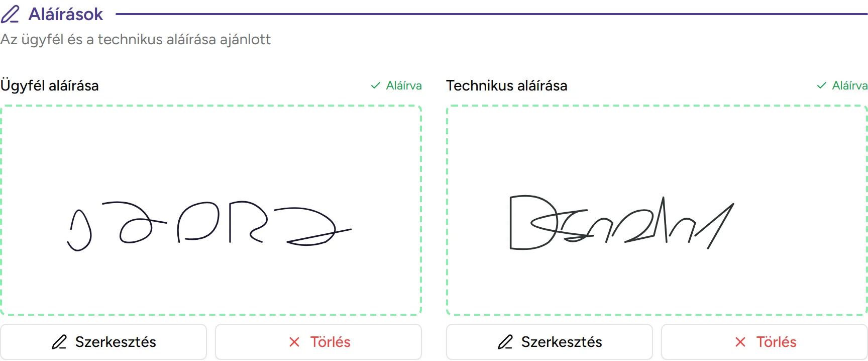This screenshot has height=361, width=868.
Task: Click the red X icon in client's Törlés button
Action: click(x=293, y=342)
